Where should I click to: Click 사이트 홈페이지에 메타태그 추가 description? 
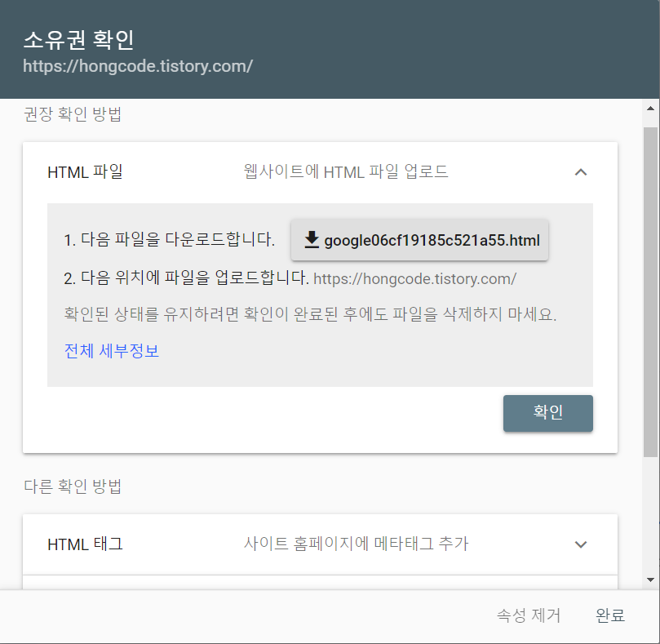click(356, 544)
